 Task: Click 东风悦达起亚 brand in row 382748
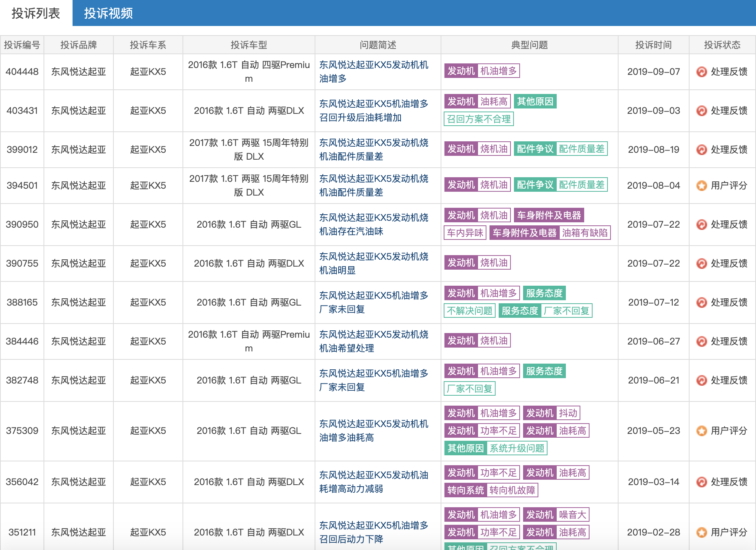[x=79, y=380]
